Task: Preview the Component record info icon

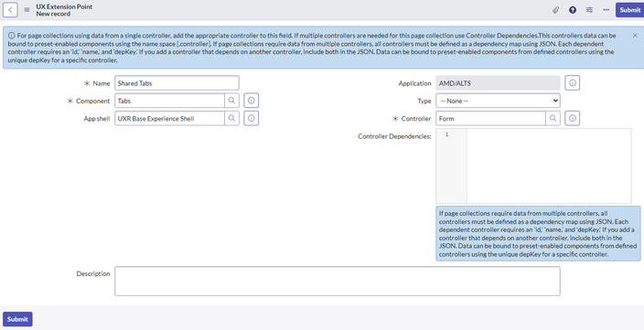Action: (x=252, y=101)
